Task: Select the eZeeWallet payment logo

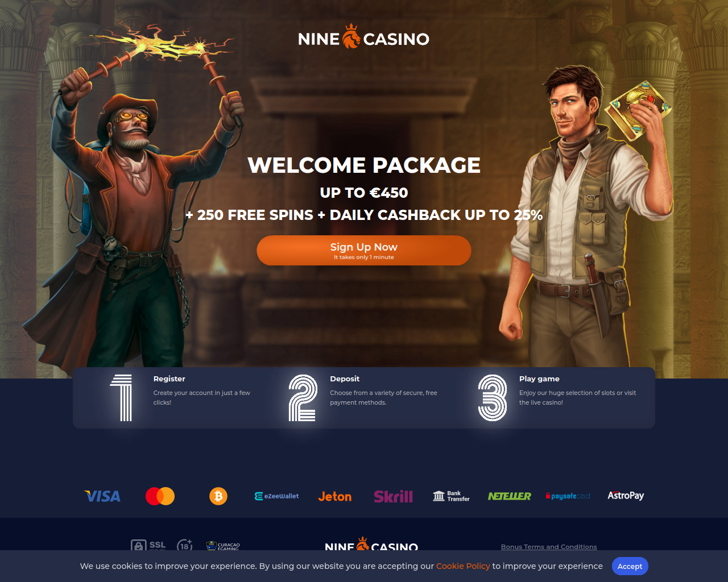Action: click(277, 496)
